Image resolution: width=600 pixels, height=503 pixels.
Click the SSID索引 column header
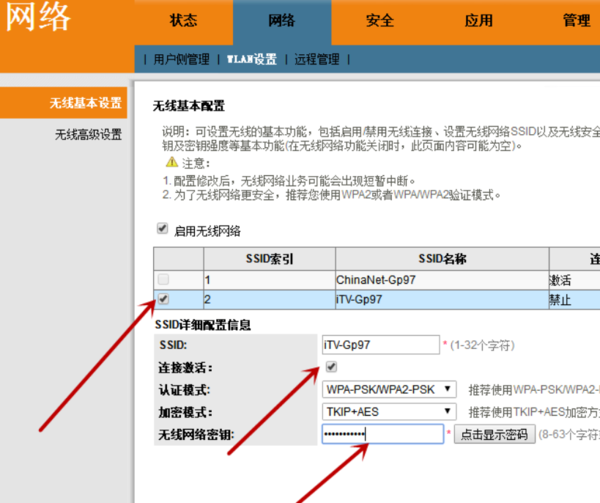coord(269,259)
